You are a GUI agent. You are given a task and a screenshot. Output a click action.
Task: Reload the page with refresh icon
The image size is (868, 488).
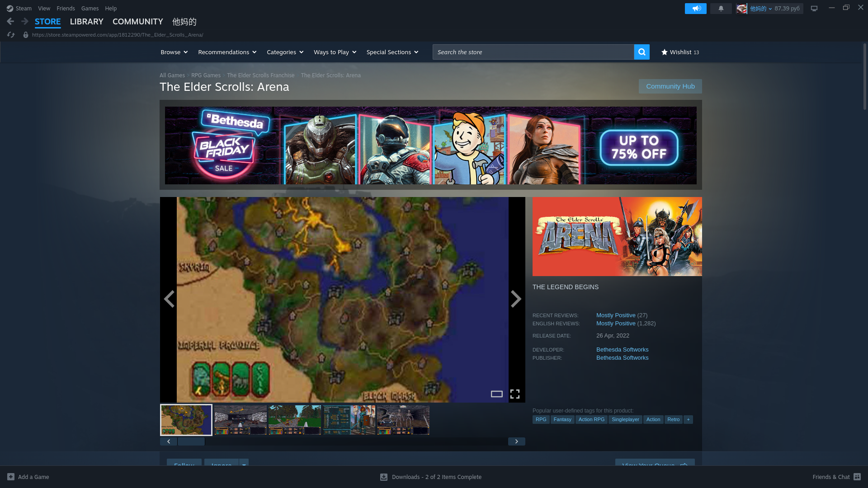(11, 35)
